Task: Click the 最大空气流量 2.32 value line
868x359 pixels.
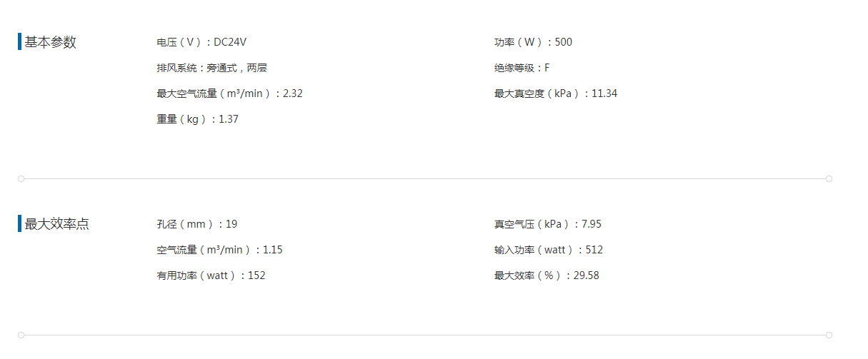Action: pos(229,93)
